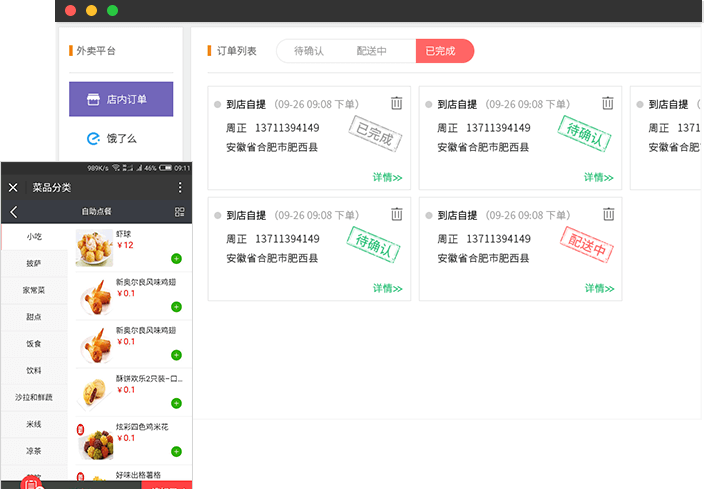Screen dimensions: 705x489
Task: Click the 外卖平台 sidebar heading
Action: (96, 51)
